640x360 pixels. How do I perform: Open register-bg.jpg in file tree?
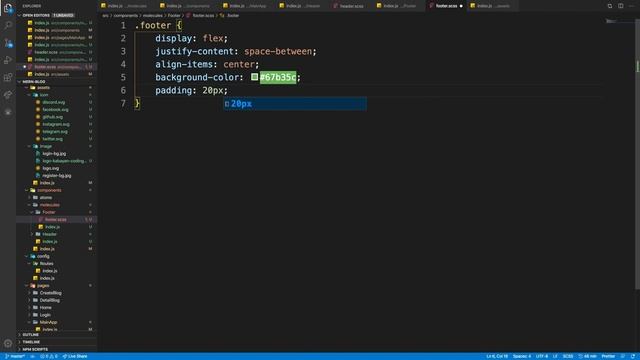57,176
